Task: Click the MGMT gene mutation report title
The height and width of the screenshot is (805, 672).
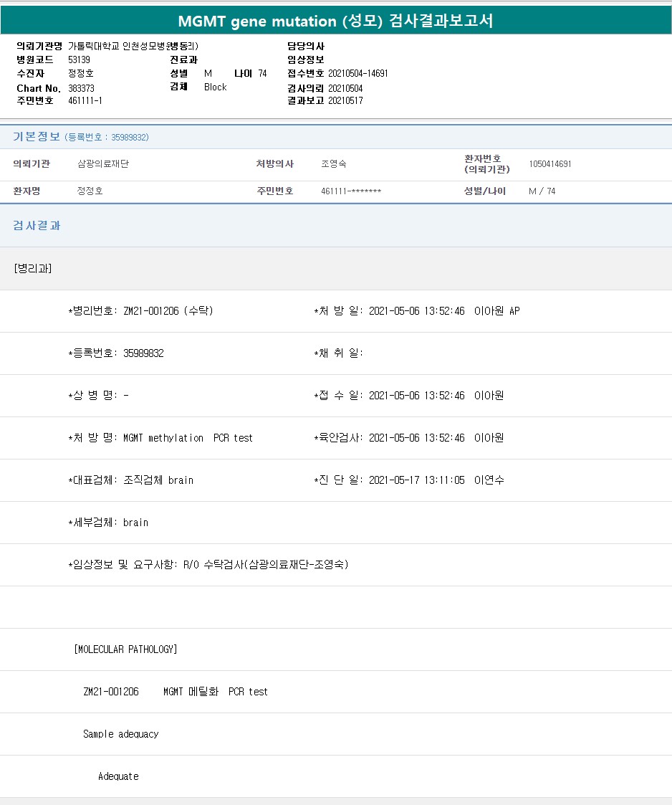Action: 335,22
